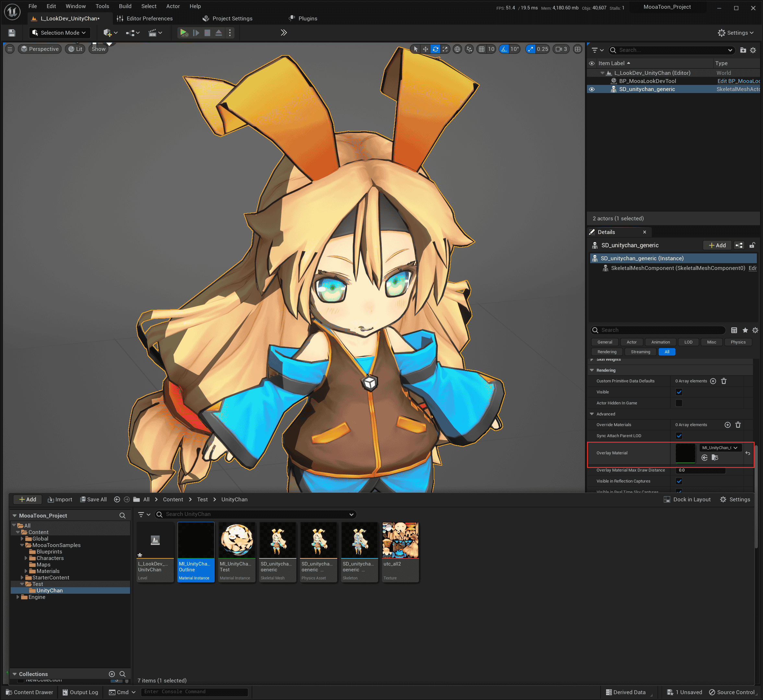Expand the Characters folder in tree

[26, 558]
